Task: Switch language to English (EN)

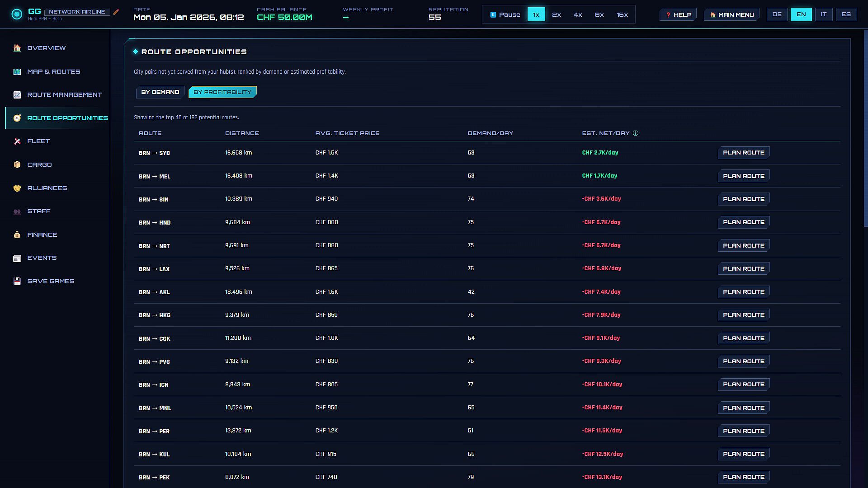Action: 801,14
